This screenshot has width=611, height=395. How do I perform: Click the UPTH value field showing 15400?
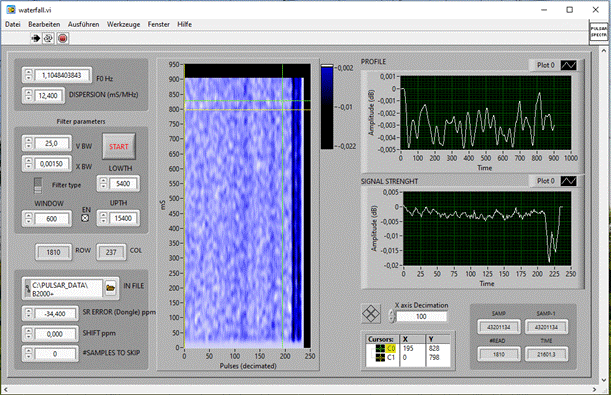pyautogui.click(x=123, y=218)
